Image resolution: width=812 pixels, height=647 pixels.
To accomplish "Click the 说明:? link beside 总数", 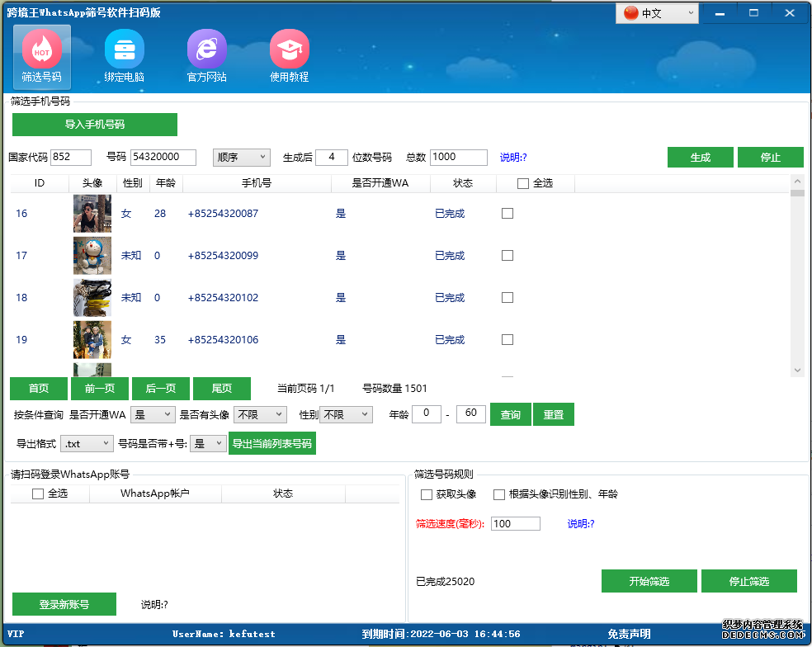I will tap(513, 158).
